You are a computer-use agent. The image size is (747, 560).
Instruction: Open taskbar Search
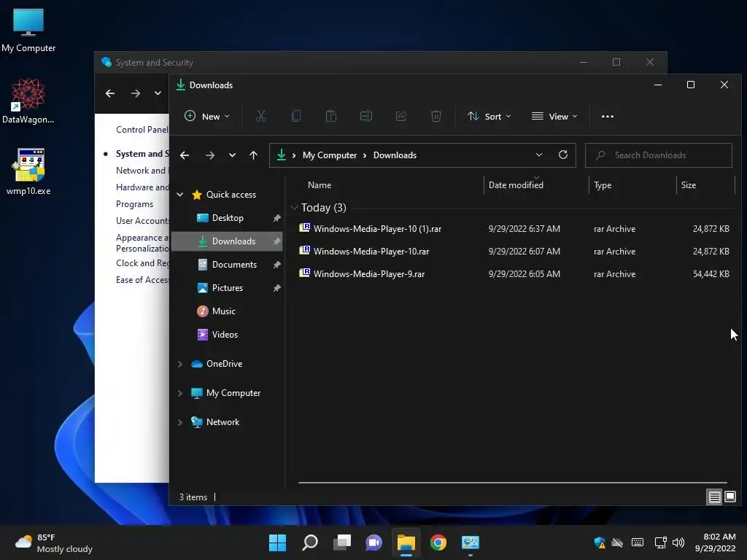click(309, 542)
